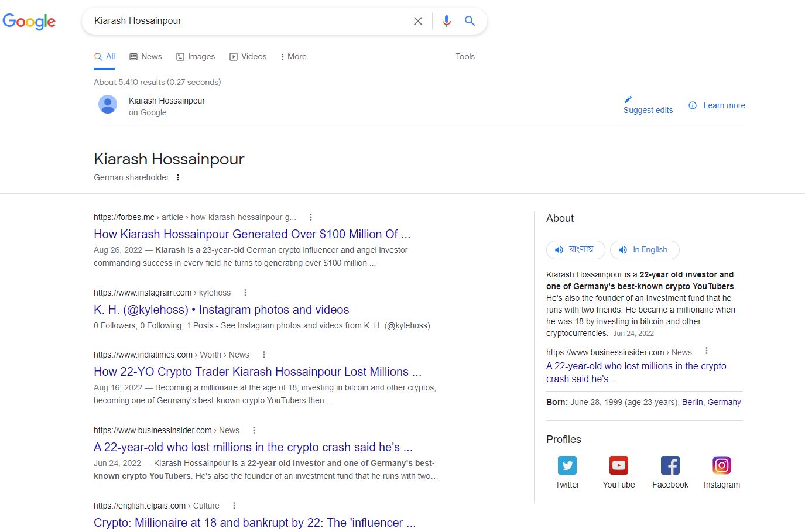The height and width of the screenshot is (532, 805).
Task: Click the Kiarash Hossainpour profile avatar
Action: (x=108, y=104)
